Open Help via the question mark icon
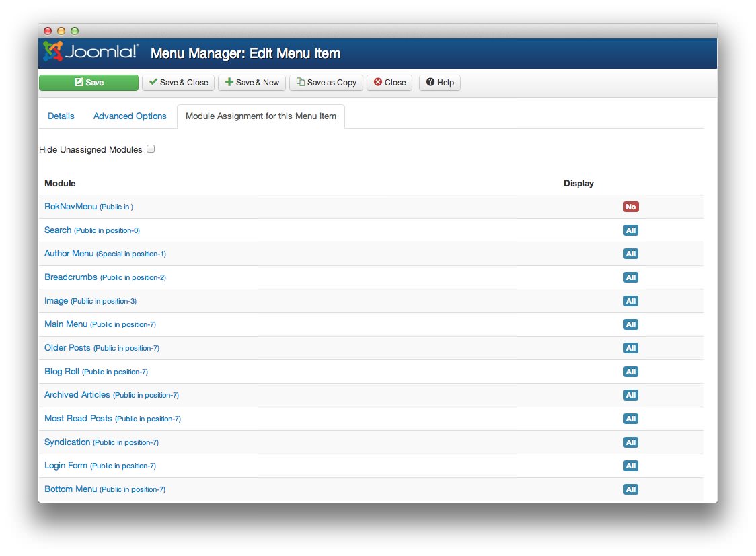 coord(439,82)
